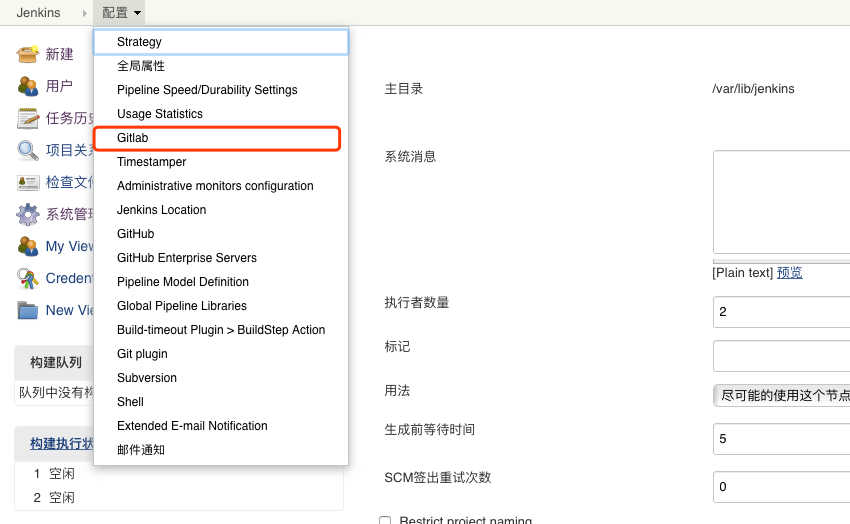The height and width of the screenshot is (524, 850).
Task: Click the system management gear icon
Action: click(28, 214)
